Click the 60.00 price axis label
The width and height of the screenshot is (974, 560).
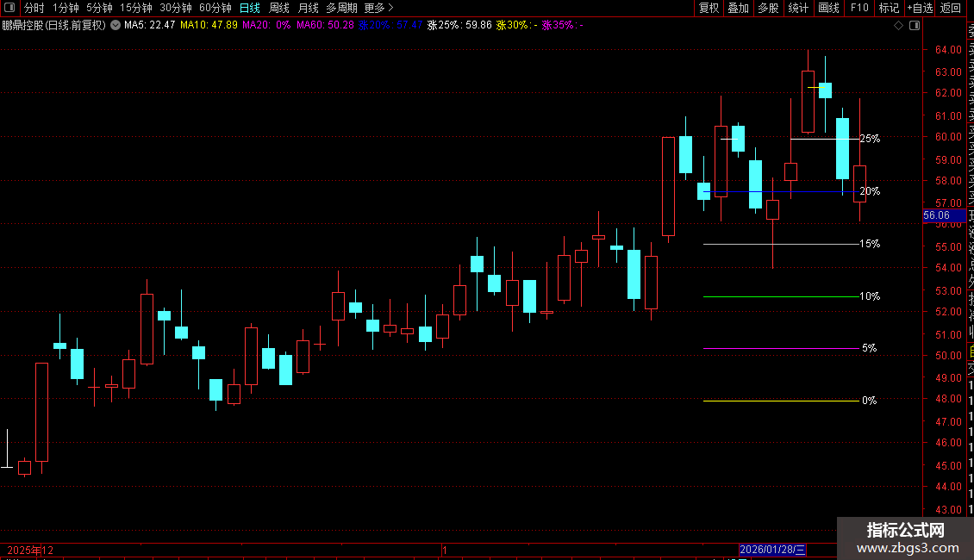pos(948,137)
